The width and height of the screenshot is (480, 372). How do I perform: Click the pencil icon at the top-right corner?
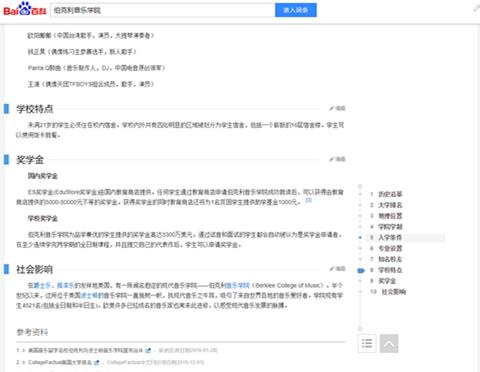pos(477,8)
